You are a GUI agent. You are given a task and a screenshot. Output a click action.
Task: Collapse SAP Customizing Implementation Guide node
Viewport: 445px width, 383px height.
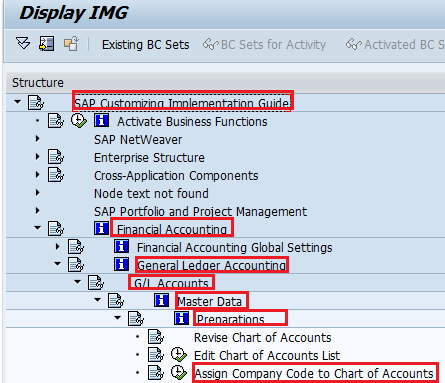point(18,102)
